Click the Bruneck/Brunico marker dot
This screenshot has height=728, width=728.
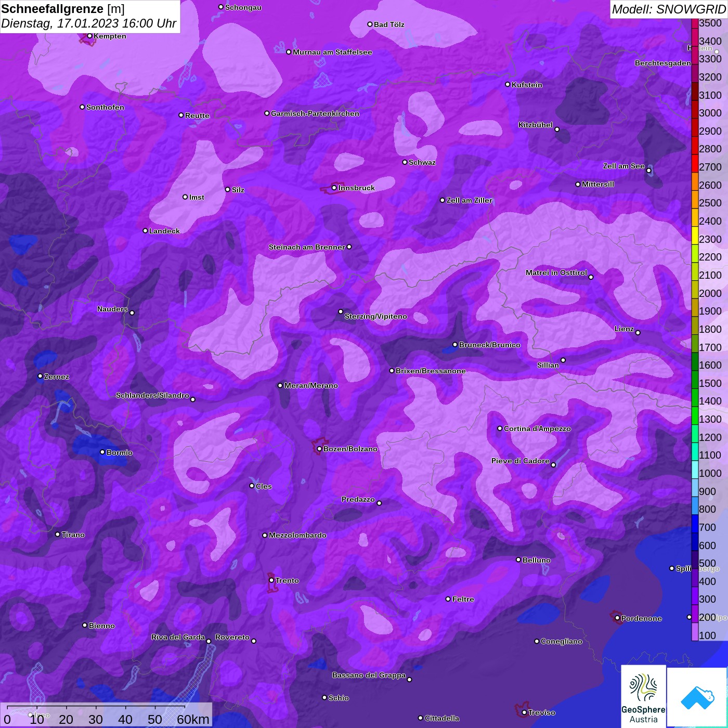pyautogui.click(x=455, y=344)
